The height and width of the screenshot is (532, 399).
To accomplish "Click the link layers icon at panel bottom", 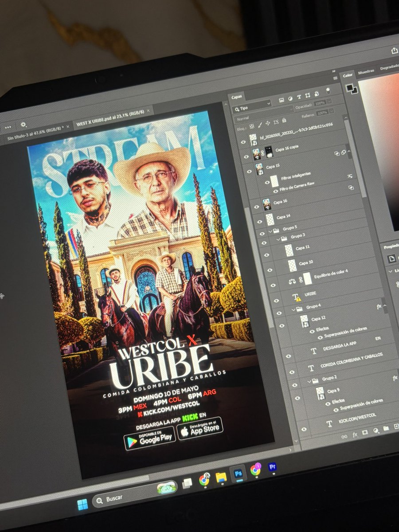I will click(x=344, y=436).
